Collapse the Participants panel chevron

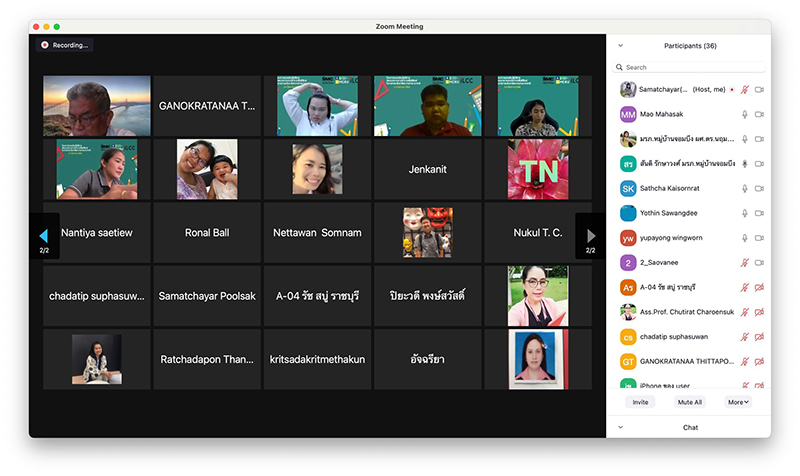click(620, 46)
